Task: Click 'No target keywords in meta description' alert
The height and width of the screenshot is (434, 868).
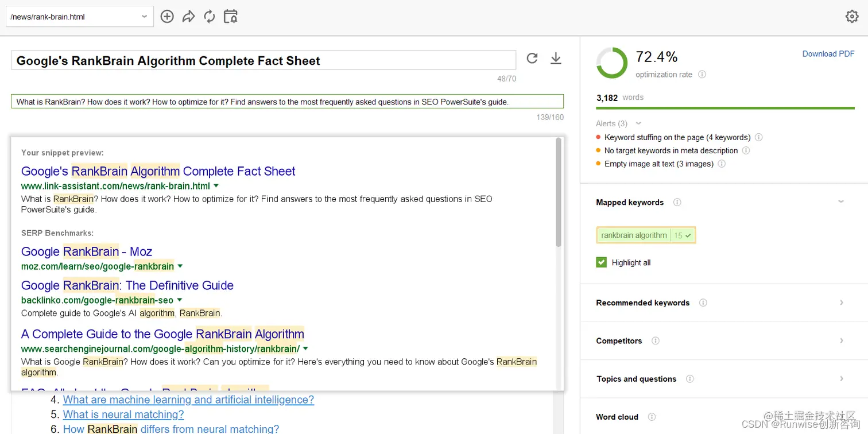Action: point(671,150)
